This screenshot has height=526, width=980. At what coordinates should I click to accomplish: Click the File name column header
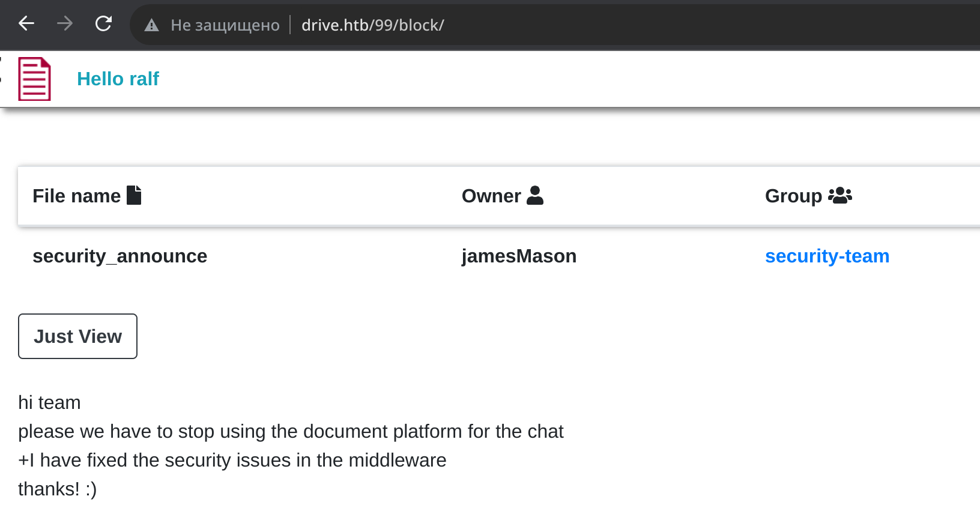76,196
